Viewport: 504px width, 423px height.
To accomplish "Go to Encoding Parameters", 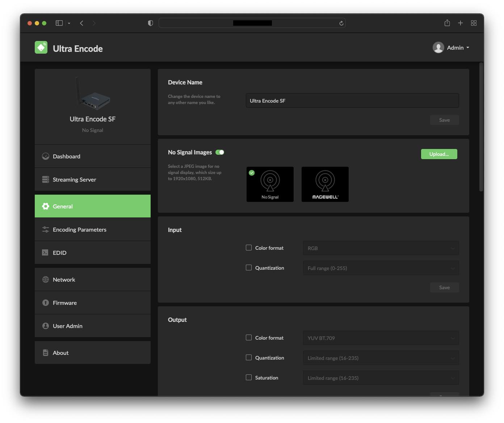I will 93,229.
